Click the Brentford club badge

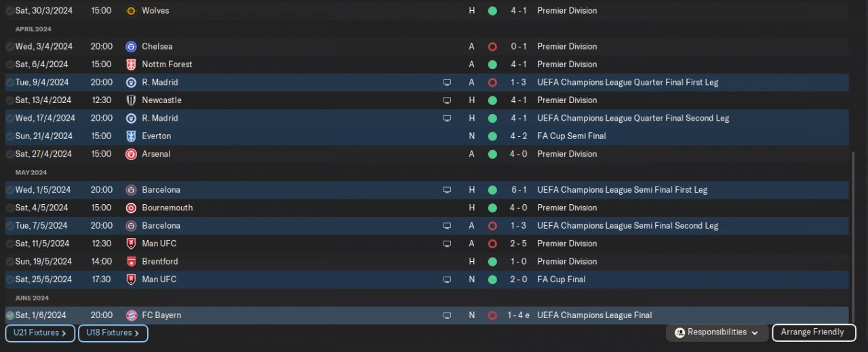click(x=132, y=262)
